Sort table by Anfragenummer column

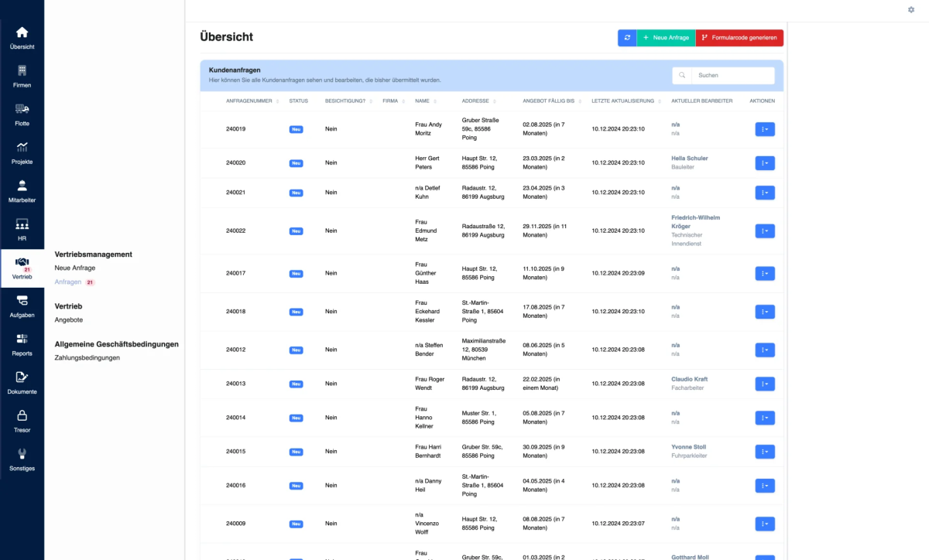pos(249,101)
